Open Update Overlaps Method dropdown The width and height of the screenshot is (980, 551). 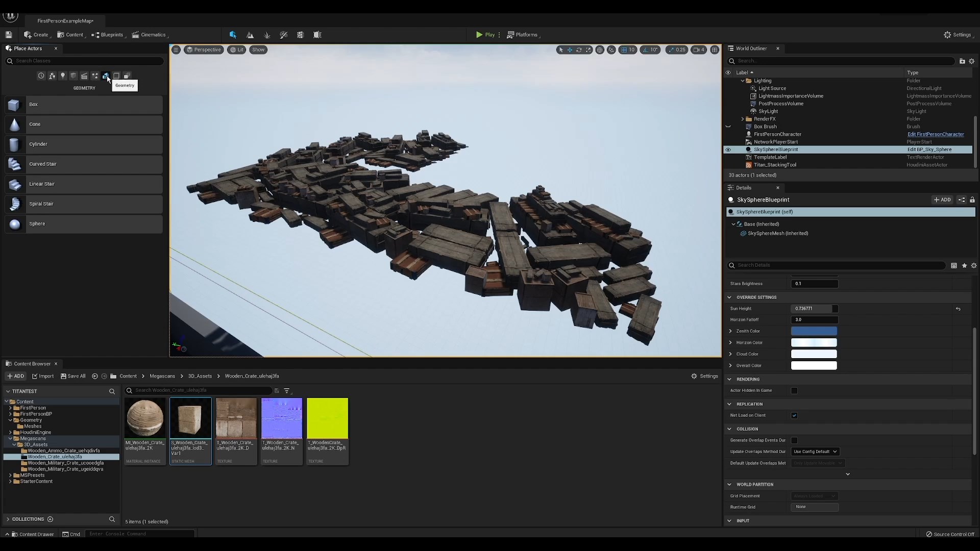click(x=815, y=452)
